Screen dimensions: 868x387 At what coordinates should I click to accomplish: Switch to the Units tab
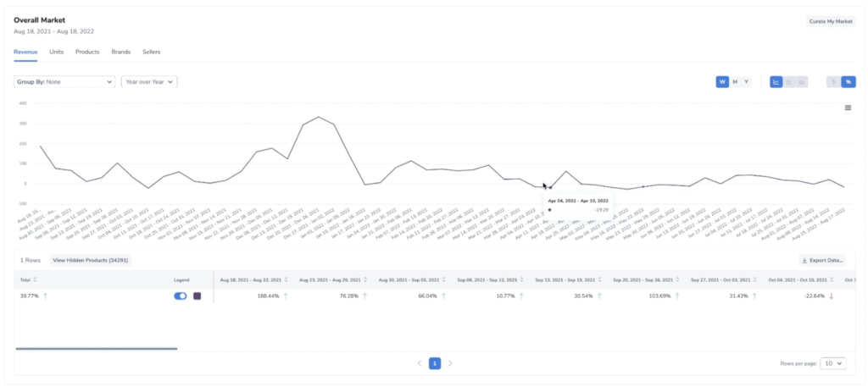57,52
